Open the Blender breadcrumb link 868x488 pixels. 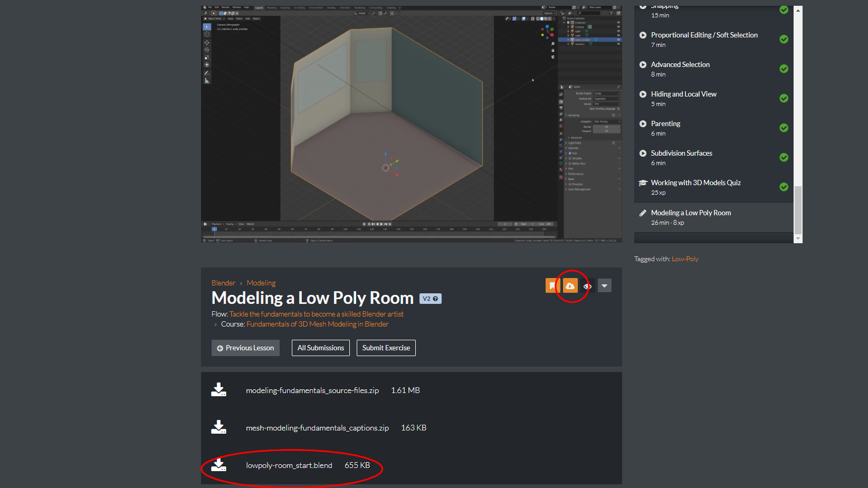point(223,283)
